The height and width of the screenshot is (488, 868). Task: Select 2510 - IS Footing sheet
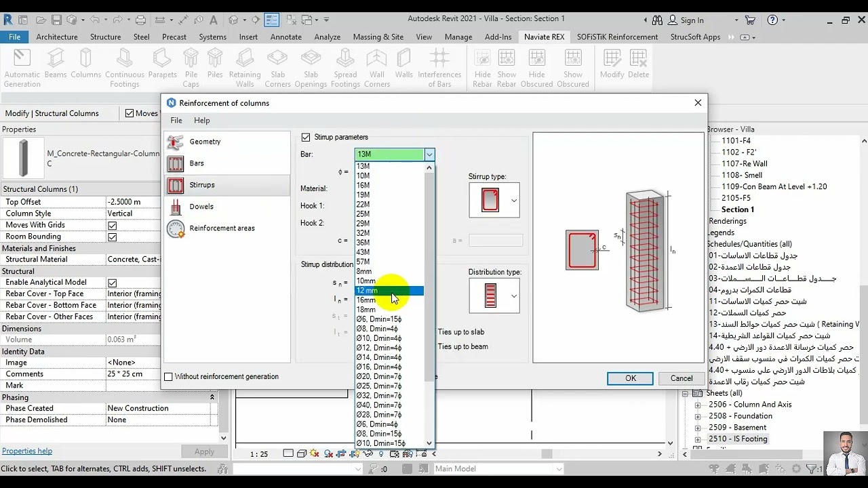pyautogui.click(x=738, y=439)
